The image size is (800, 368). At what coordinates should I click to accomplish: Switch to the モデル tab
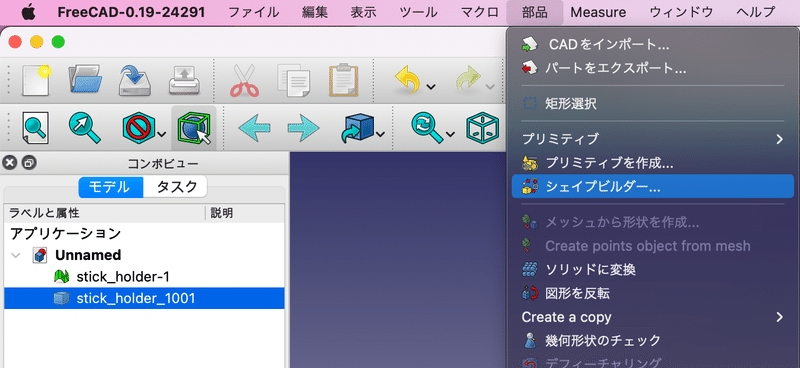coord(111,187)
